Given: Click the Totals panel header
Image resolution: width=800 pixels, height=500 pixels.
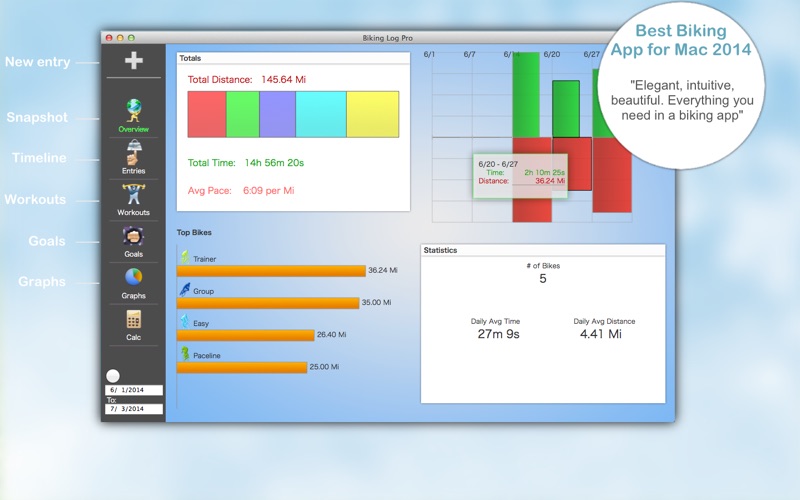Looking at the screenshot, I should 293,58.
